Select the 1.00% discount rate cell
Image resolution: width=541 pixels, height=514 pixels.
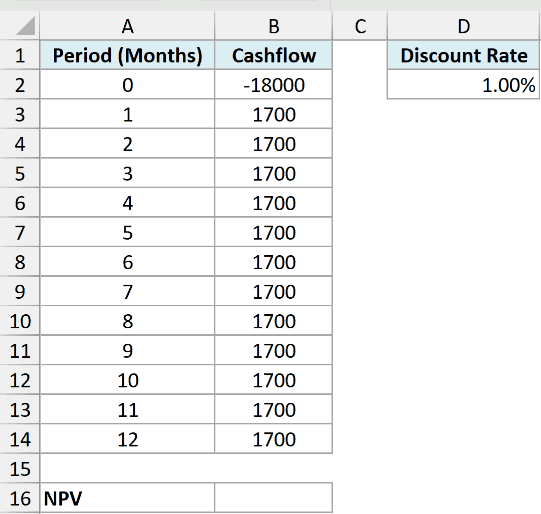point(463,85)
